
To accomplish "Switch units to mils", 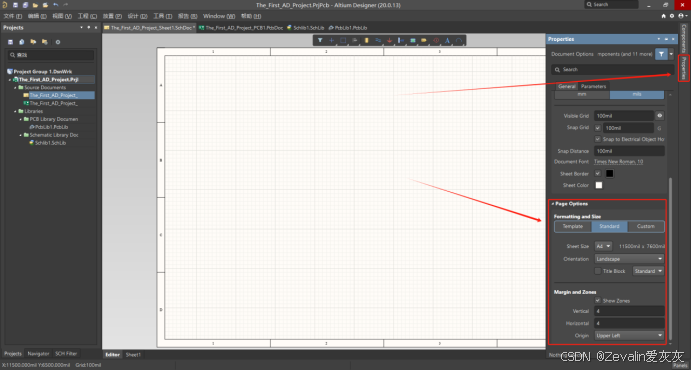I will [x=636, y=94].
